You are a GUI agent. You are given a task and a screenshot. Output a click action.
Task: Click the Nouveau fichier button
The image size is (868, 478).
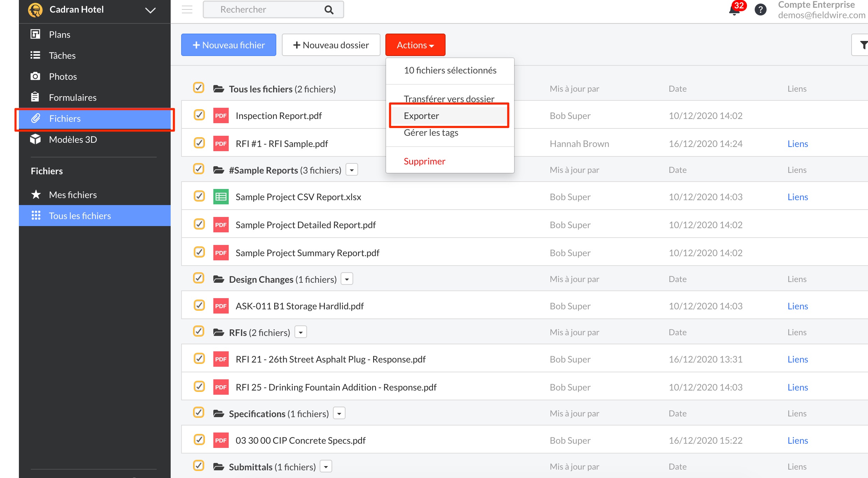(x=229, y=45)
